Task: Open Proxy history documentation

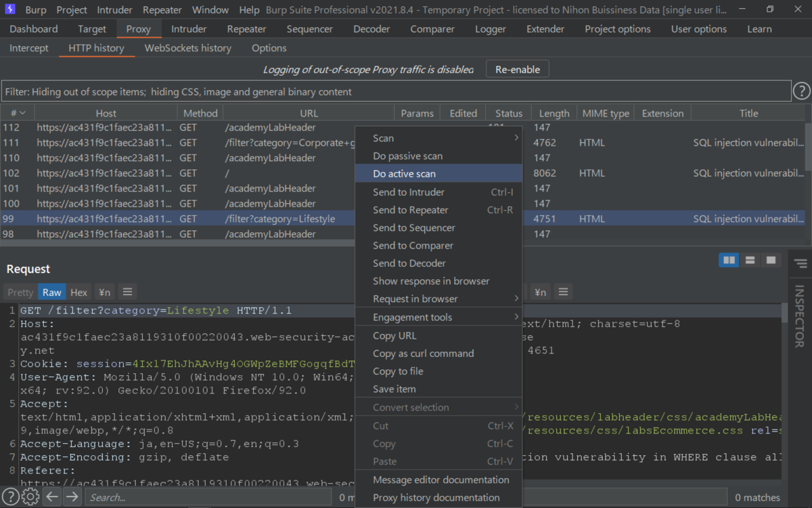Action: [x=438, y=497]
